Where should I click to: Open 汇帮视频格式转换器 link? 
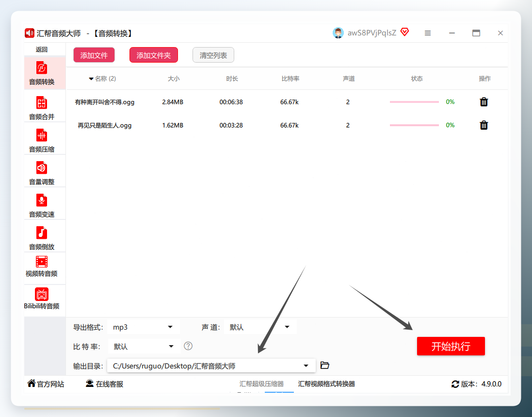[x=326, y=384]
